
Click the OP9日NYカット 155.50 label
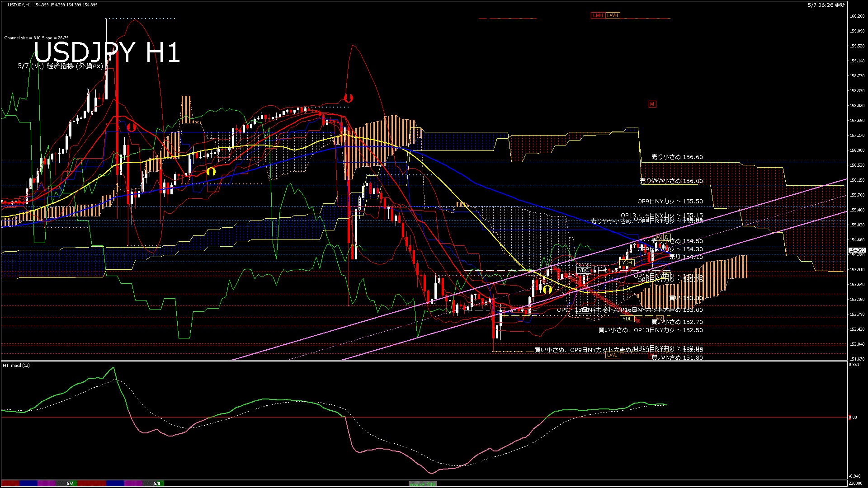click(x=670, y=202)
